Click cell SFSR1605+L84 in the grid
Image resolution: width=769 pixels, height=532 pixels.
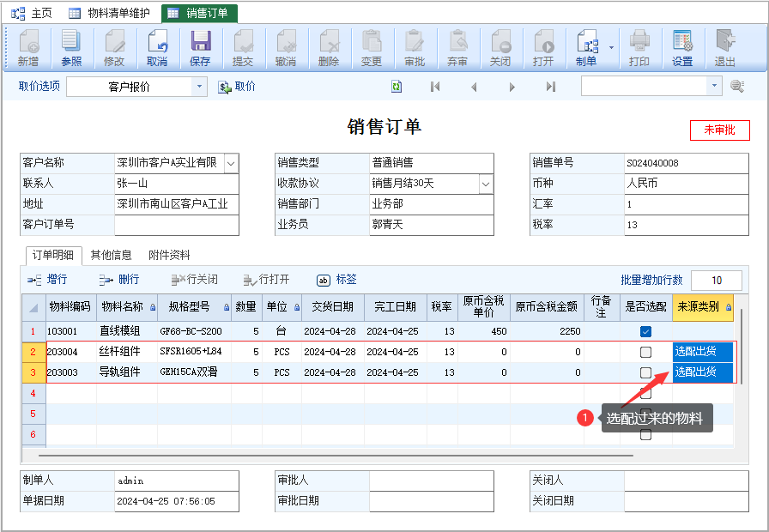point(194,352)
